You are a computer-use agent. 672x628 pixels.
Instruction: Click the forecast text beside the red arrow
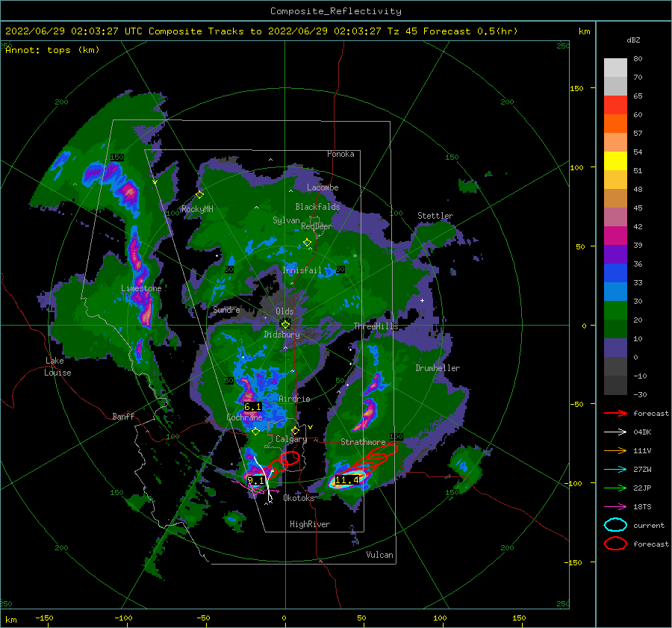pyautogui.click(x=650, y=413)
